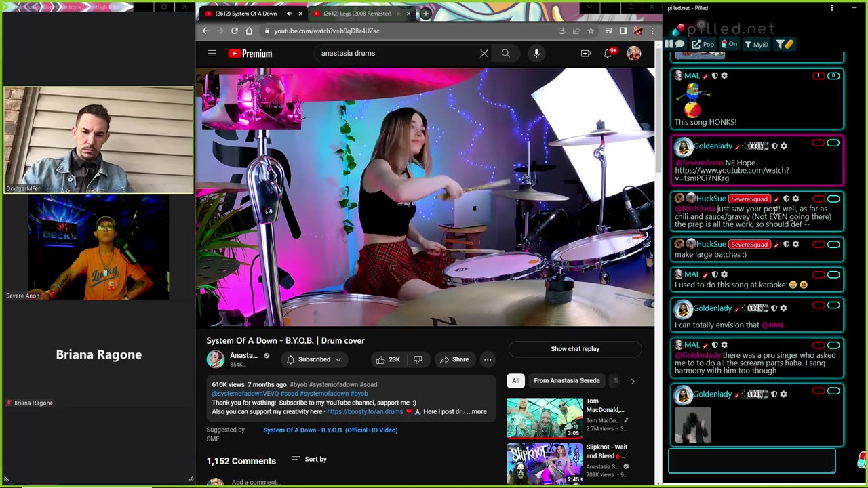Click the Share button under the video
This screenshot has height=488, width=868.
454,359
